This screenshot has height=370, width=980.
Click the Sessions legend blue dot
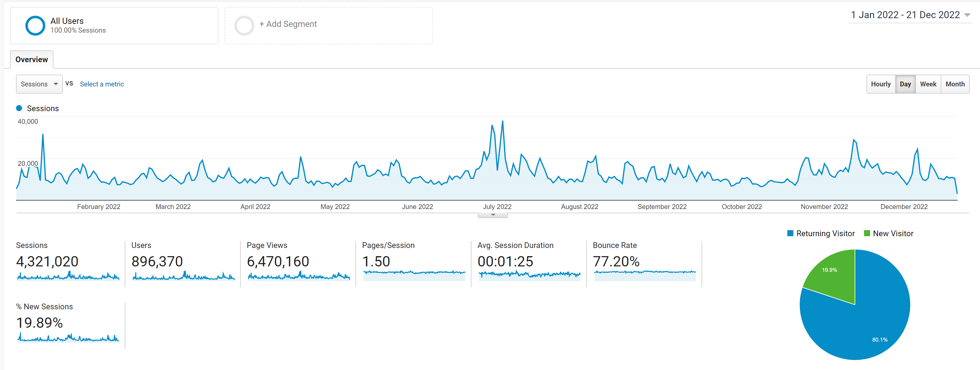point(19,108)
